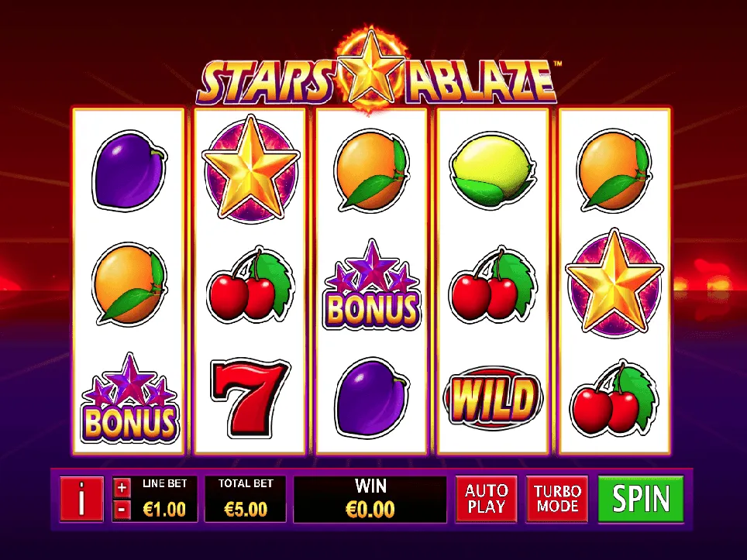Start the Auto Play feature
This screenshot has height=560, width=747.
pyautogui.click(x=486, y=499)
